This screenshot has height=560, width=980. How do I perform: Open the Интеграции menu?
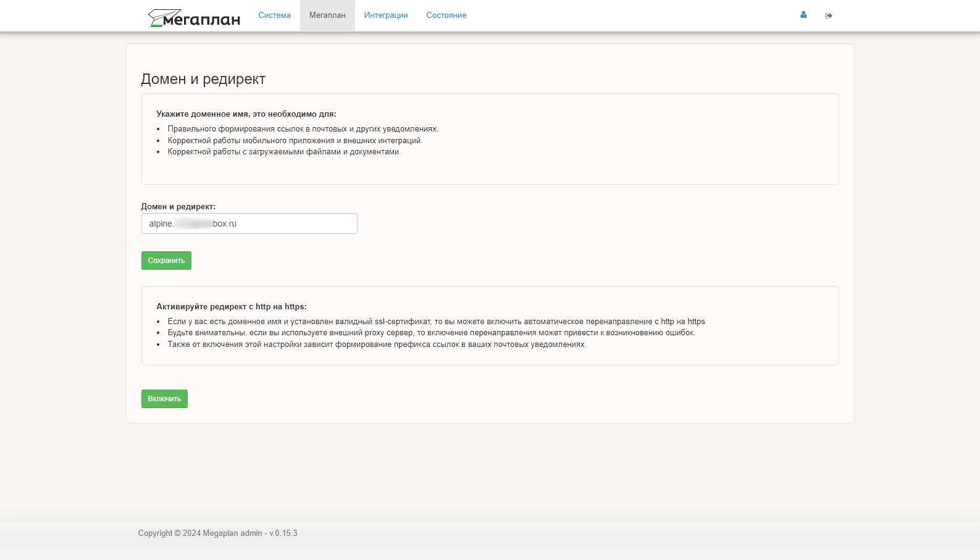coord(386,15)
